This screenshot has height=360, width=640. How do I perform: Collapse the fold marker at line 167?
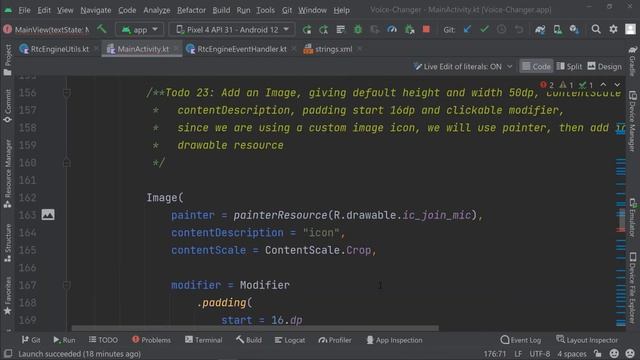point(67,285)
